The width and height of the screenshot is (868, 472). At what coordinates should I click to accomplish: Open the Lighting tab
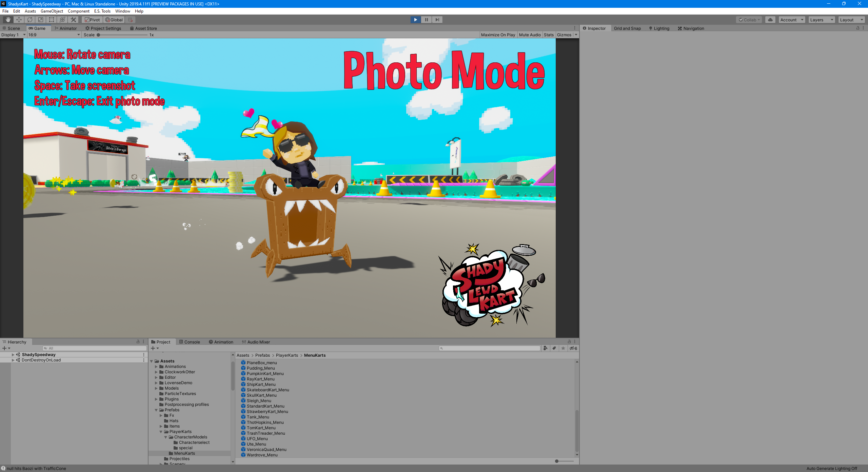pyautogui.click(x=659, y=28)
